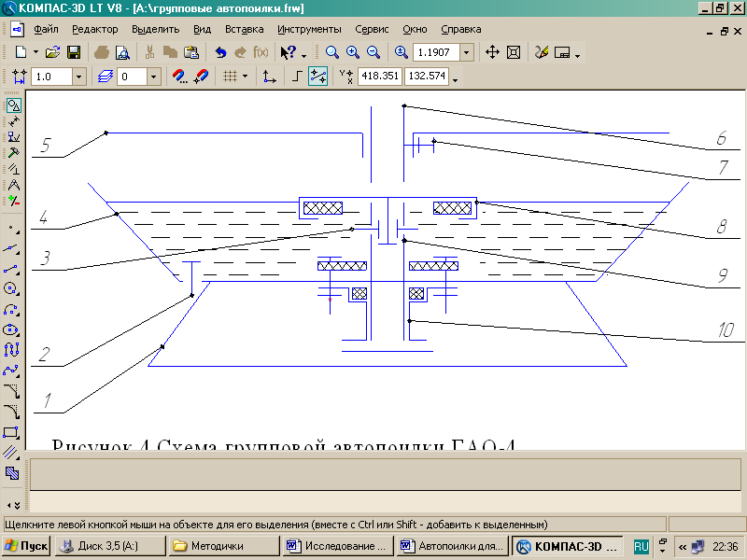747x560 pixels.
Task: Activate the pan view cross-arrows tool
Action: pyautogui.click(x=492, y=52)
